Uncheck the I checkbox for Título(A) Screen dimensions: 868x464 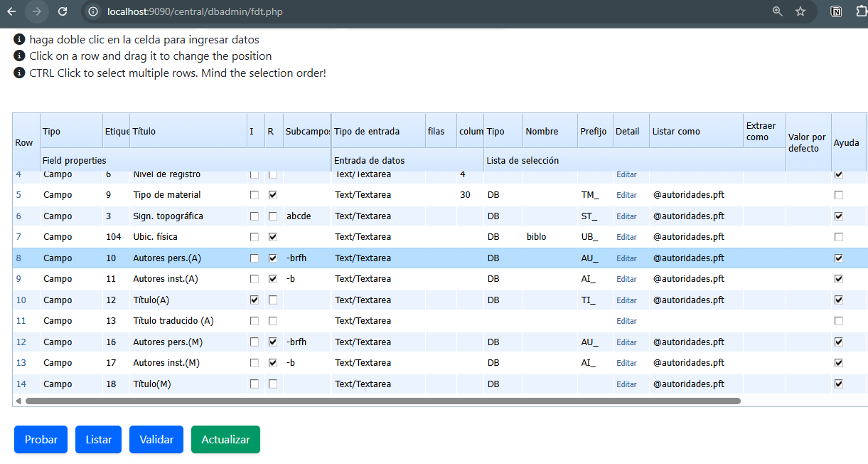click(254, 300)
